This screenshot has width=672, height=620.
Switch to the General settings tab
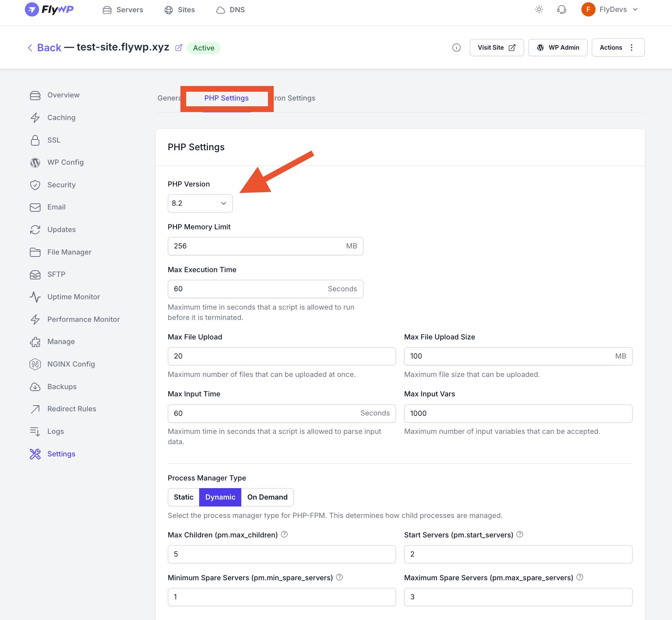pos(169,98)
